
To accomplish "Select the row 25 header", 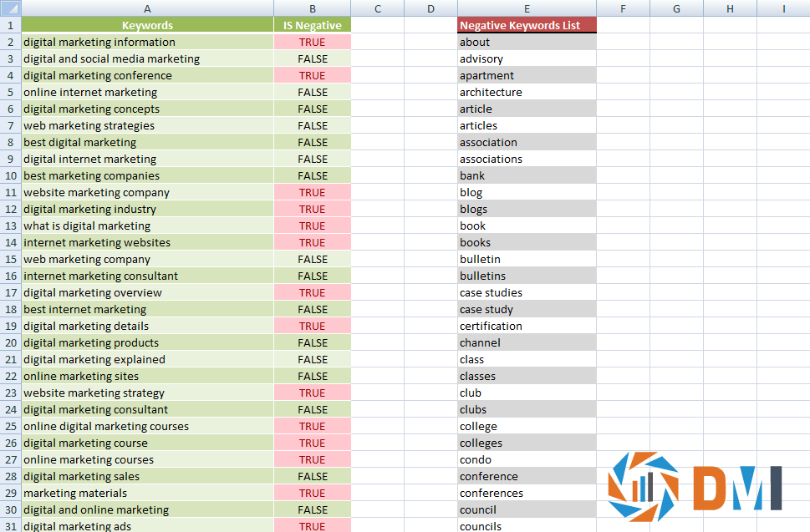I will click(x=9, y=426).
